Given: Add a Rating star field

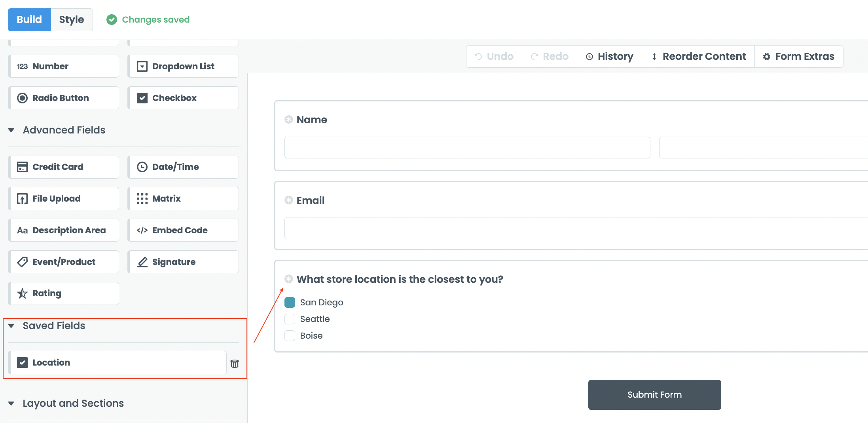Looking at the screenshot, I should pos(64,293).
